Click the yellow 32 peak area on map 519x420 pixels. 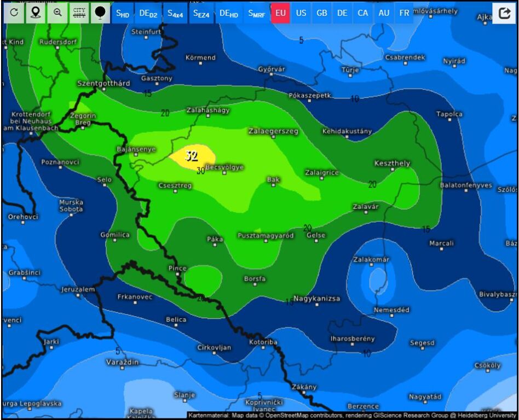(x=192, y=155)
